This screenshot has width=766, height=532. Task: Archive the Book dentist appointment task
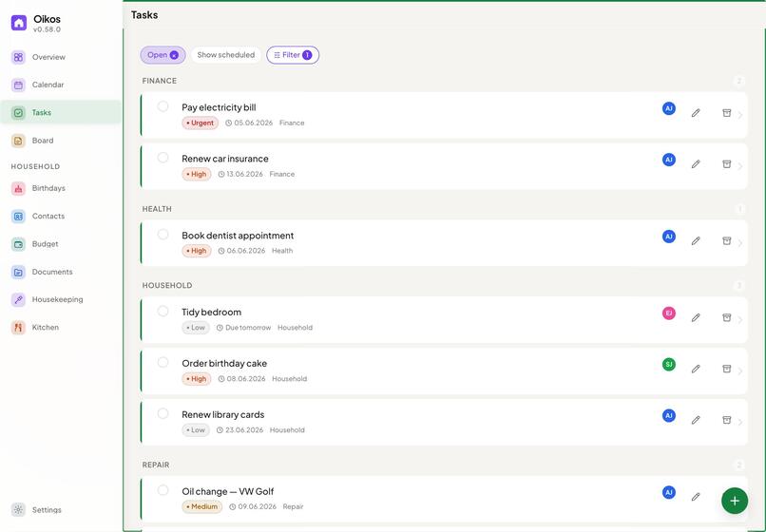[727, 240]
